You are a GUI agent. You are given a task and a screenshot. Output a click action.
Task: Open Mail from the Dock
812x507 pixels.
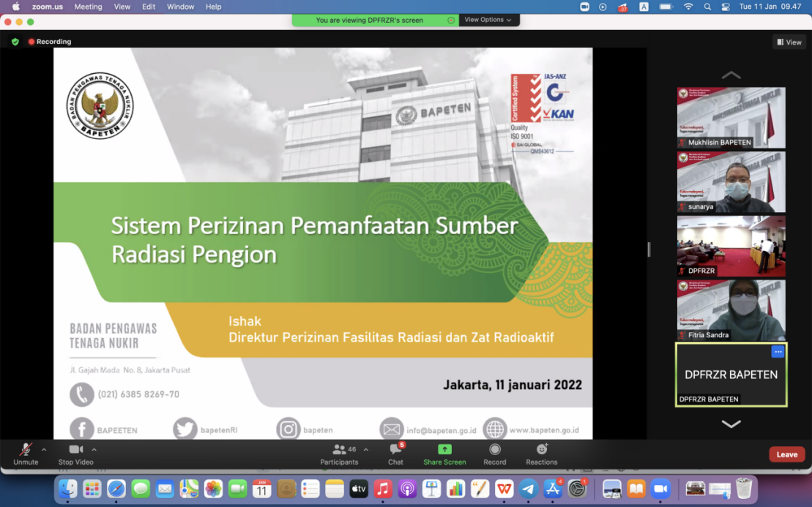point(165,489)
